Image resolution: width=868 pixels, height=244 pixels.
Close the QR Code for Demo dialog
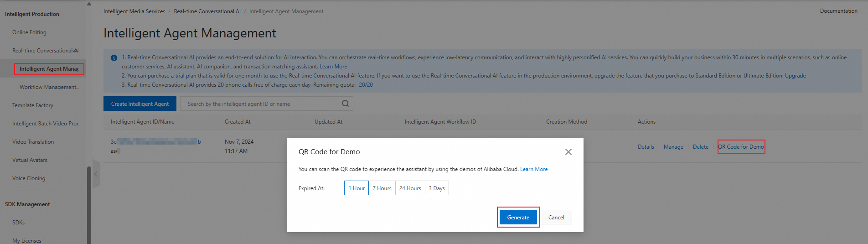pyautogui.click(x=568, y=152)
